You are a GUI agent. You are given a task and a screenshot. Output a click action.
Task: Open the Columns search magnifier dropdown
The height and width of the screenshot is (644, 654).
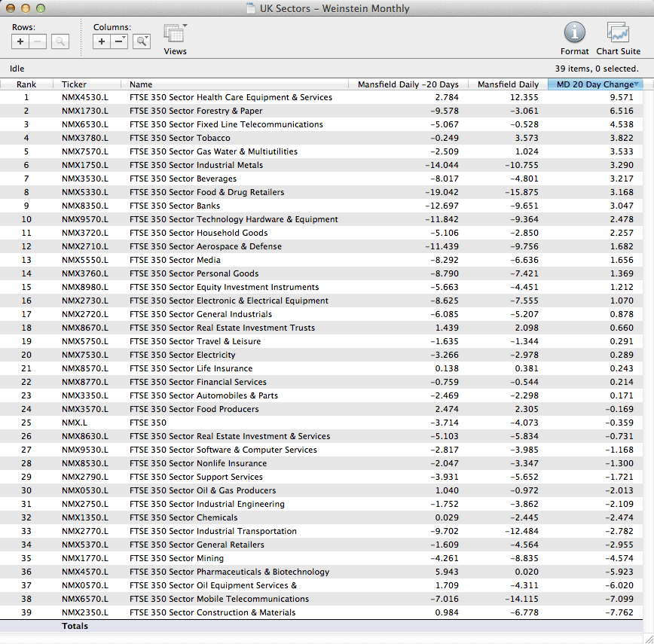pos(142,41)
